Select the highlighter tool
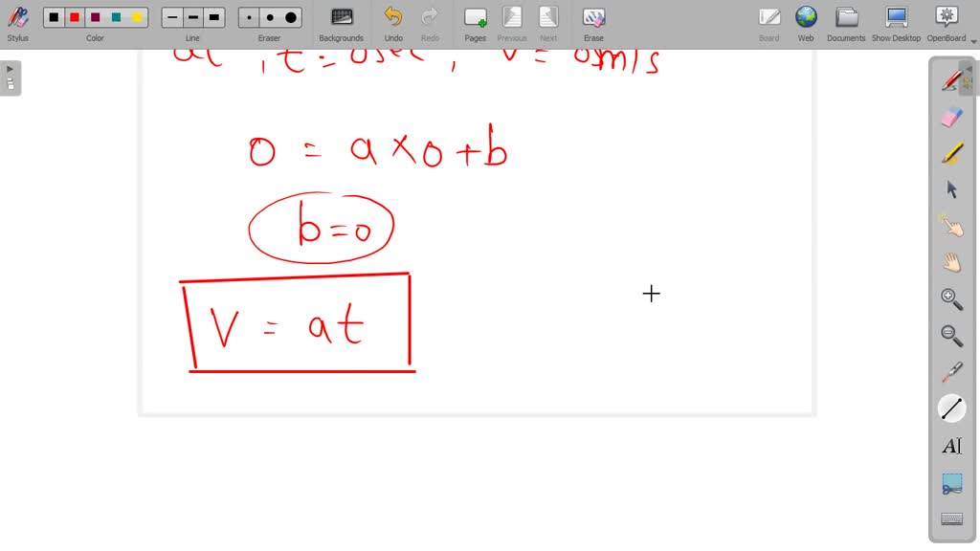The width and height of the screenshot is (980, 551). 951,154
